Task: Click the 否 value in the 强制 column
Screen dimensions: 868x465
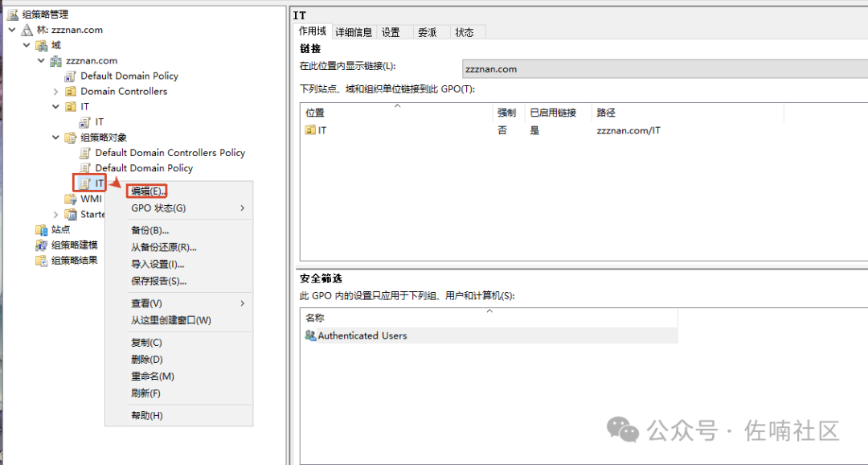Action: (x=502, y=131)
